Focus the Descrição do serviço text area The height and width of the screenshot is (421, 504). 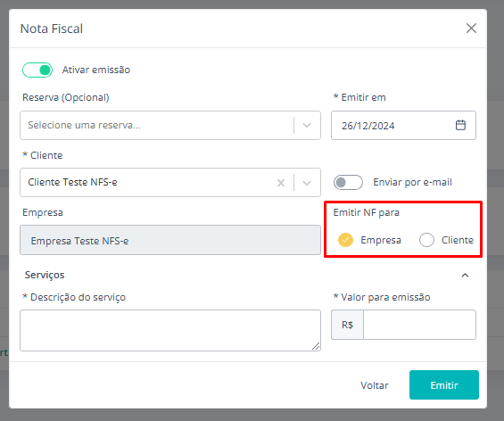[x=170, y=330]
